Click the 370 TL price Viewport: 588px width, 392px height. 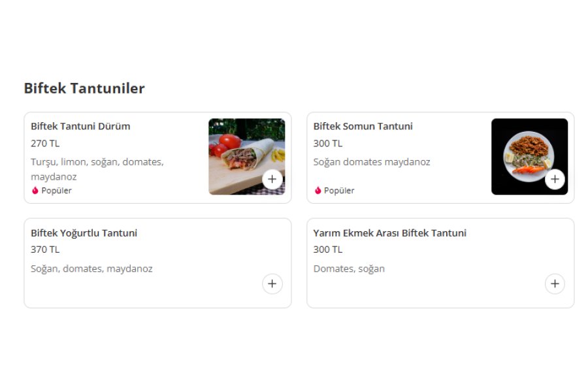coord(45,250)
